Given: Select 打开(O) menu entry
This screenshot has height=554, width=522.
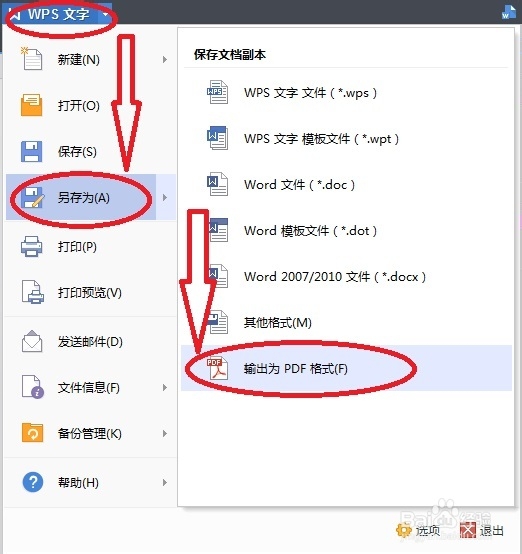Looking at the screenshot, I should click(90, 105).
